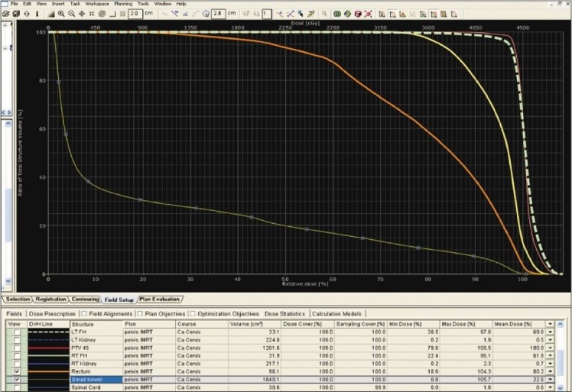Select the pencil drawing tool icon
The height and width of the screenshot is (392, 572).
pos(310,14)
